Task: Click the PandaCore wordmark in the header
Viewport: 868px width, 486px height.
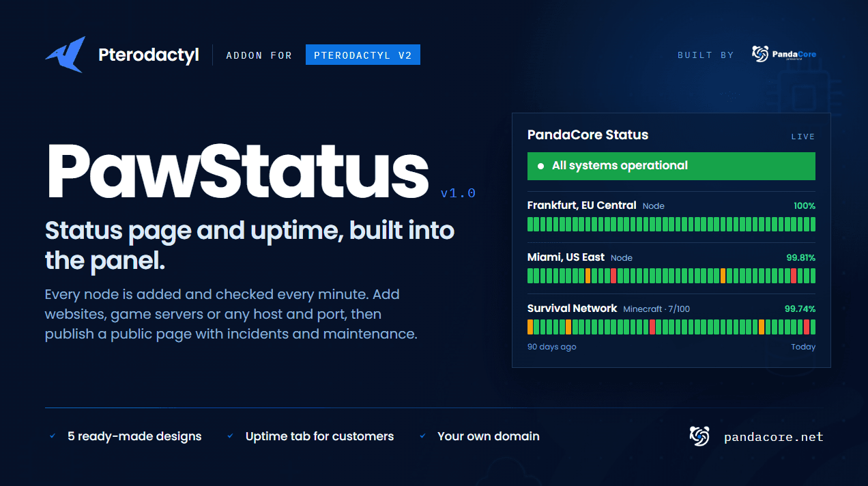Action: coord(794,55)
